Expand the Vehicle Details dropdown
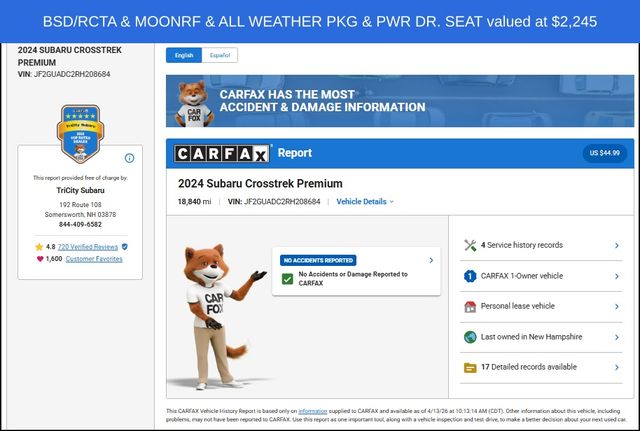This screenshot has width=640, height=431. click(365, 202)
